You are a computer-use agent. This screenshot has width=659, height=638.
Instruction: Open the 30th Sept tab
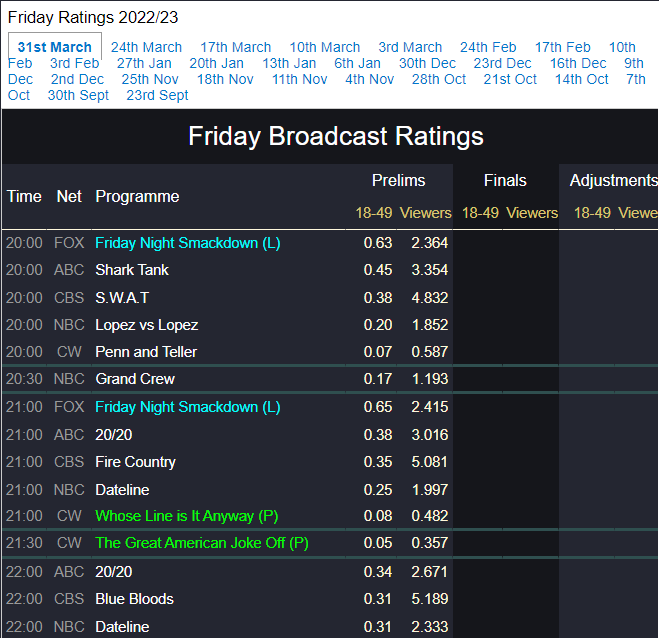78,95
